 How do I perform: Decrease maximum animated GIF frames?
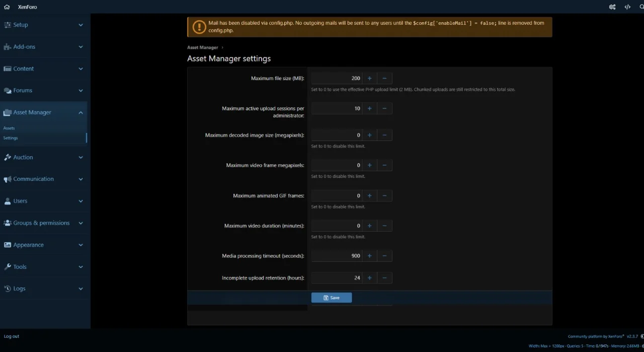click(x=384, y=195)
